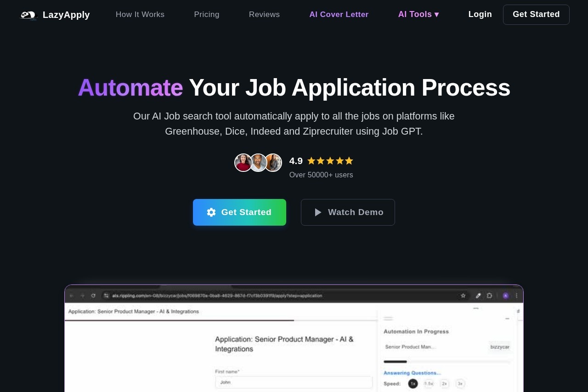Click the 'bizzycar' company label
This screenshot has width=588, height=392.
click(x=500, y=347)
